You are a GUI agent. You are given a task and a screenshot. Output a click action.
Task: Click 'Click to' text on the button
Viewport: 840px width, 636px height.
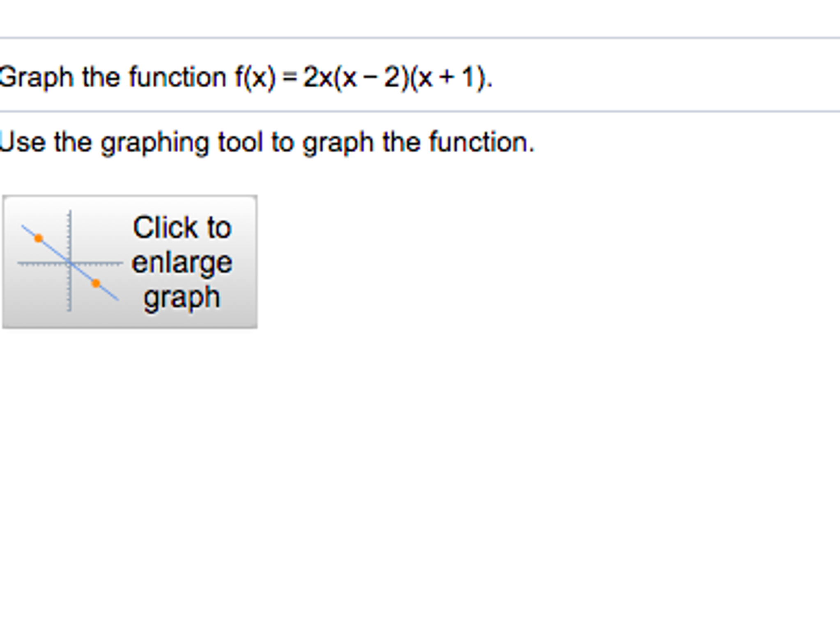[x=182, y=227]
